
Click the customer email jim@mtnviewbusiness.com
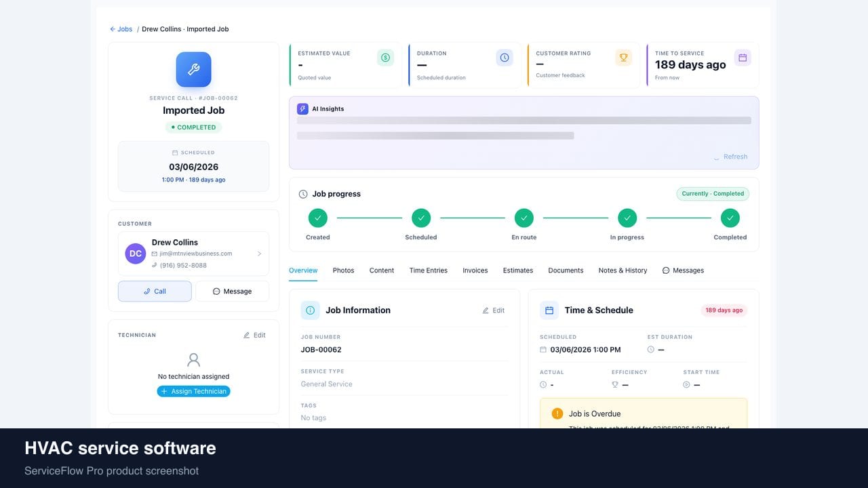point(196,253)
